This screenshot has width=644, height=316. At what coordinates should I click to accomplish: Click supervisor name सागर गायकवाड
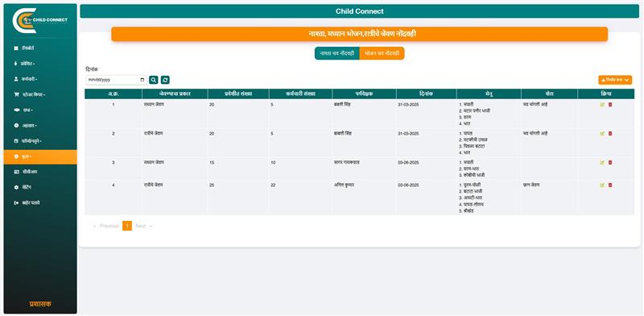347,163
